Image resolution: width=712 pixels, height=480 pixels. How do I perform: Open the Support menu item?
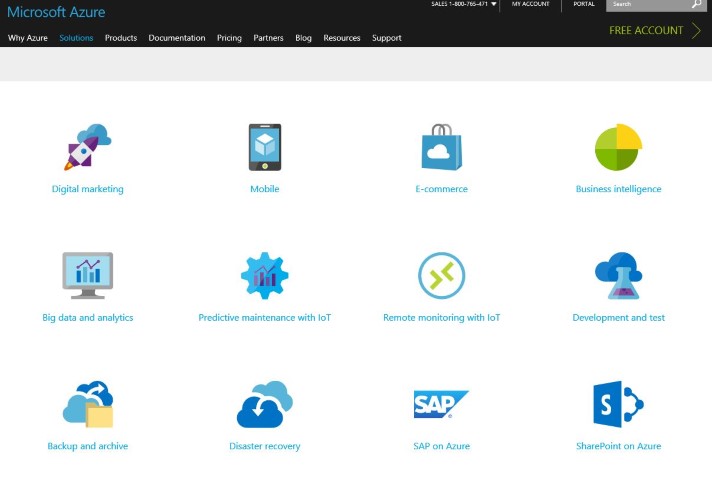click(387, 38)
